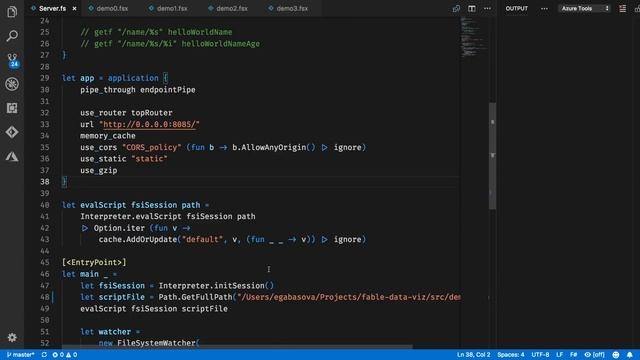Open errors and warnings count in status bar

[x=64, y=355]
